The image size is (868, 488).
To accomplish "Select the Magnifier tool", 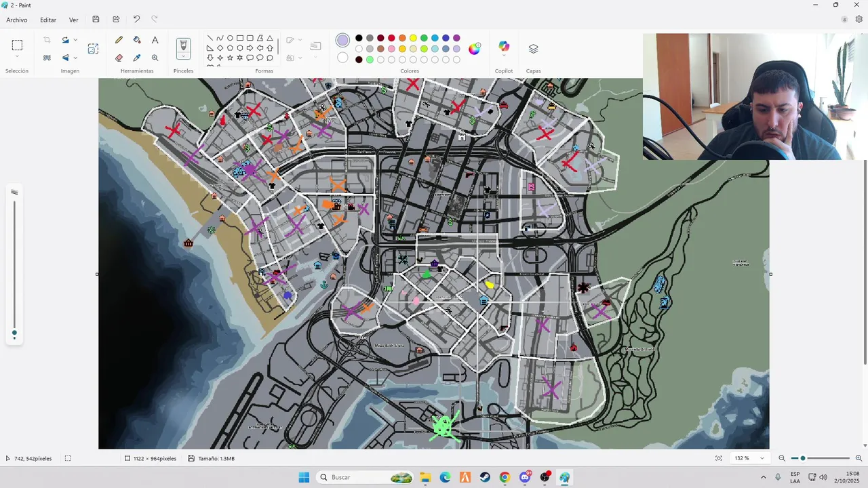I will point(155,58).
